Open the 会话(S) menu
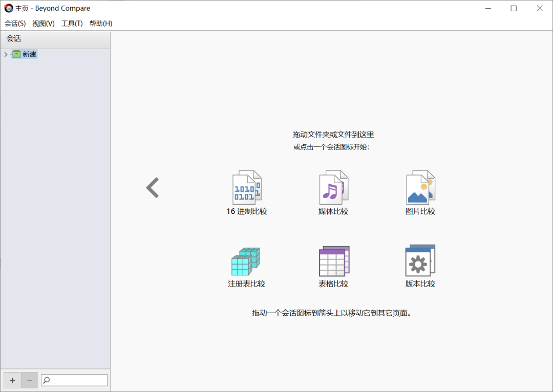The height and width of the screenshot is (392, 553). pyautogui.click(x=15, y=24)
